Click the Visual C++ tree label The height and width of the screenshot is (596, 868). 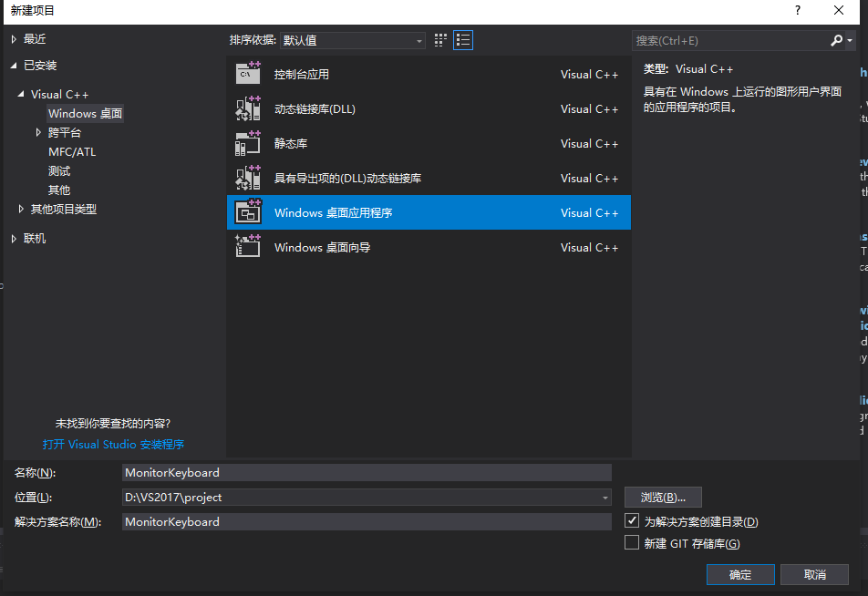coord(60,94)
